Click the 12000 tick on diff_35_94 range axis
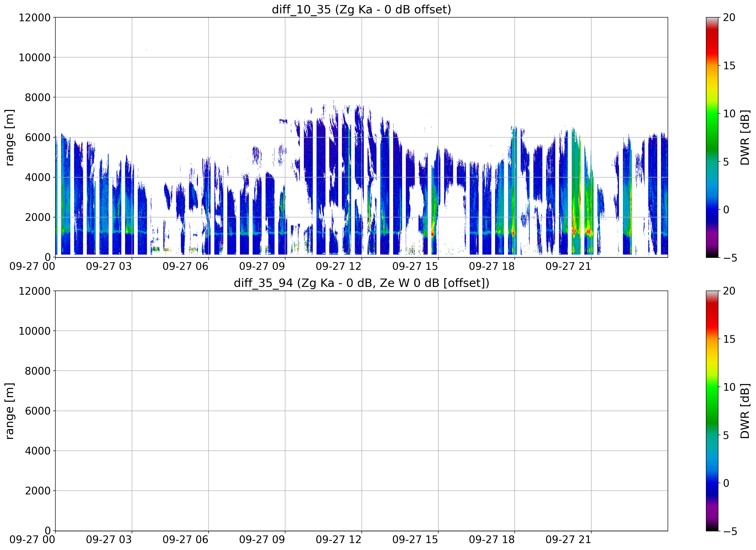This screenshot has width=756, height=550. (35, 291)
